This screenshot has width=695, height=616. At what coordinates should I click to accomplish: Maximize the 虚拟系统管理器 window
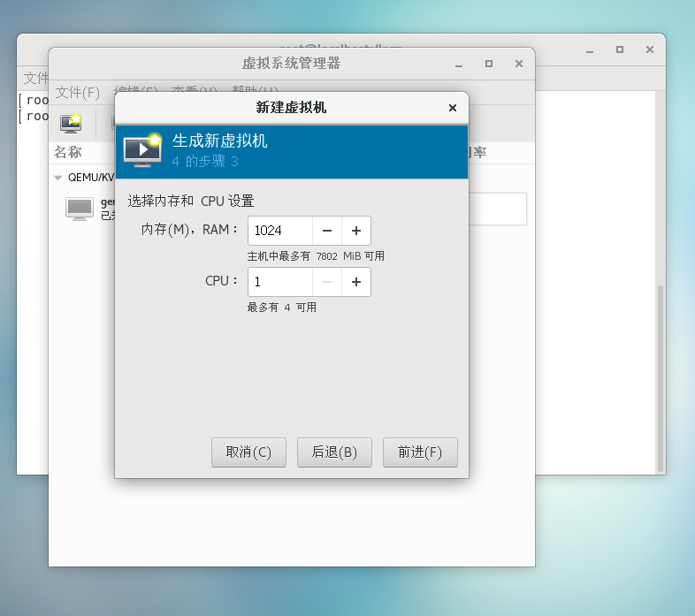click(x=489, y=64)
